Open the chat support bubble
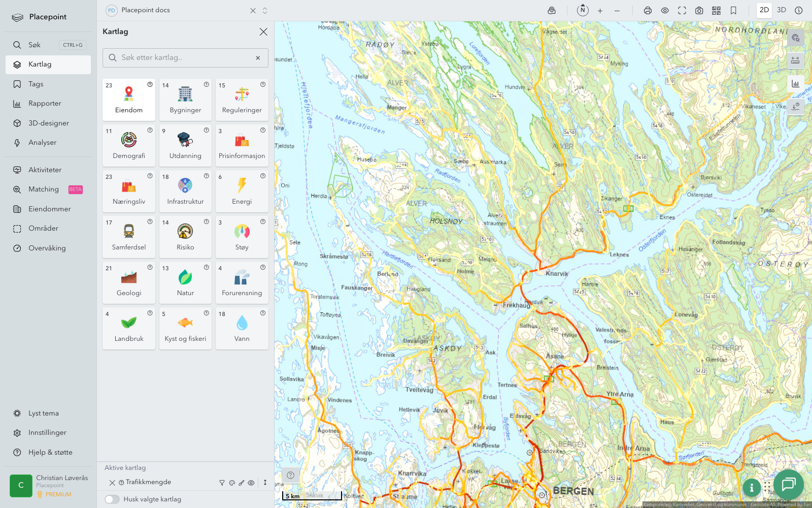Screen dimensions: 812x508 (788, 484)
